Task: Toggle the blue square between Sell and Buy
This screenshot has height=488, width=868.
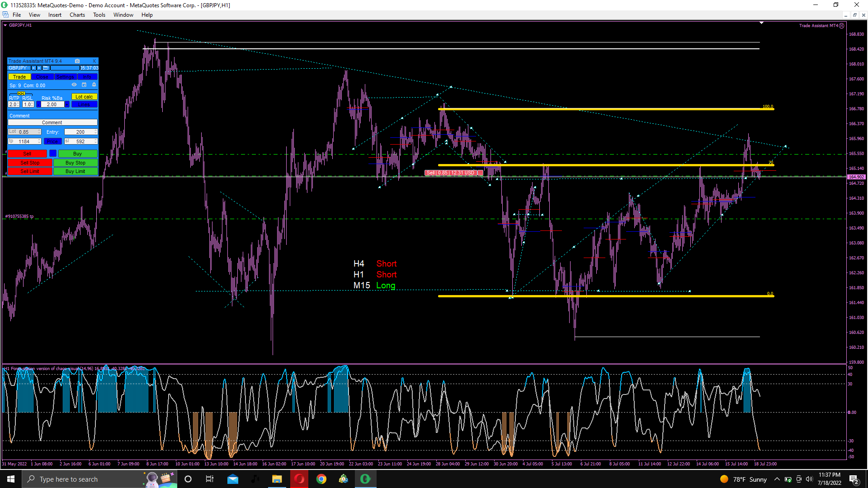Action: point(53,154)
